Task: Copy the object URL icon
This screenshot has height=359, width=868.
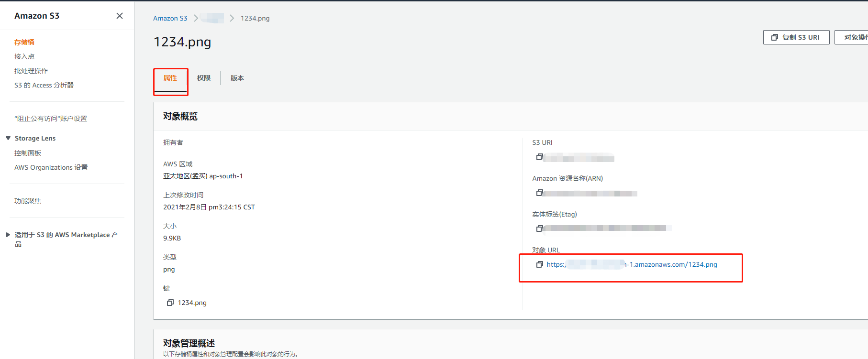Action: pyautogui.click(x=539, y=264)
